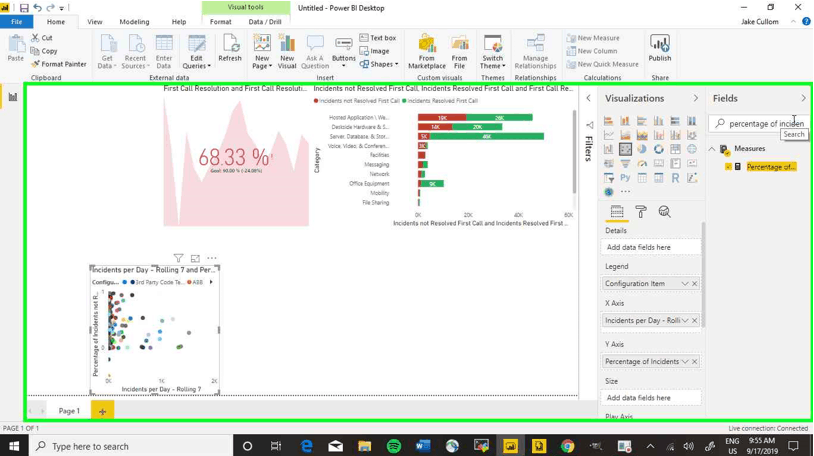Viewport: 814px width, 456px height.
Task: Click the Publish button
Action: [x=660, y=48]
